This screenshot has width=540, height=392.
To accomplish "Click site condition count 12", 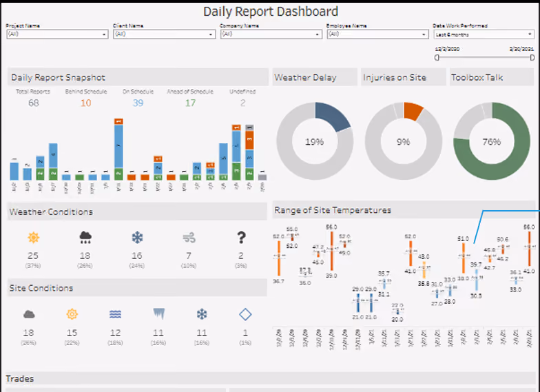I will click(x=116, y=333).
